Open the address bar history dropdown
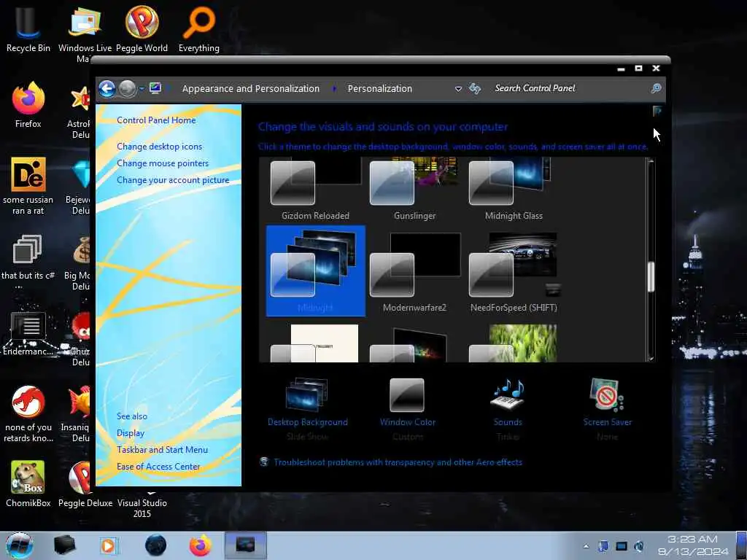The image size is (747, 560). click(x=458, y=89)
